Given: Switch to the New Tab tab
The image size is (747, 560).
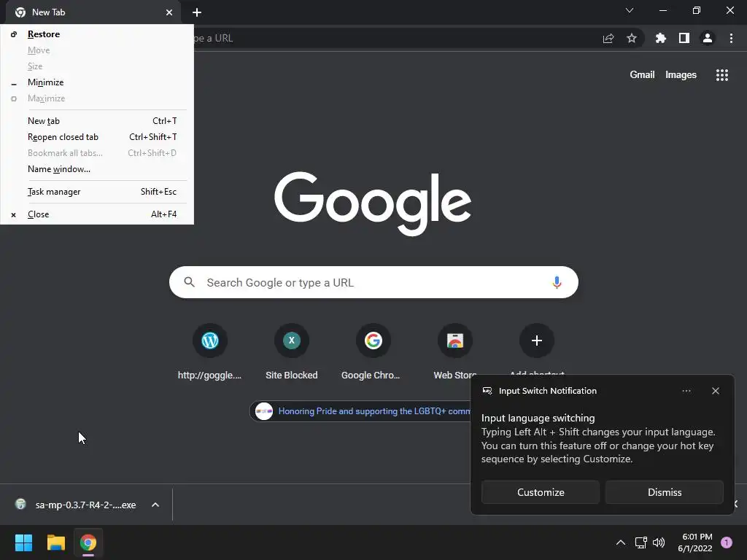Looking at the screenshot, I should tap(90, 12).
